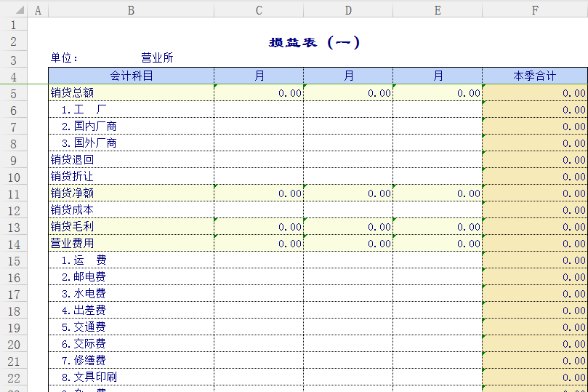Viewport: 588px width, 392px height.
Task: Select column F header
Action: 534,9
